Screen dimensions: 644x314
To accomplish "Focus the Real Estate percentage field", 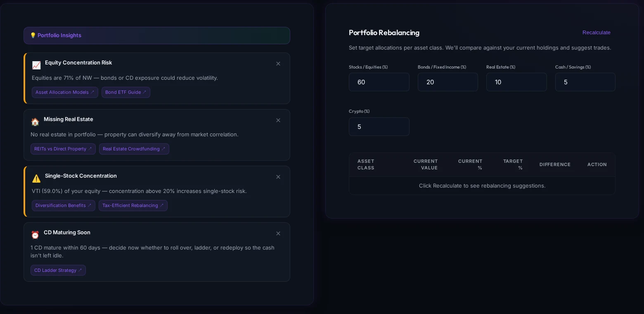I will tap(516, 82).
